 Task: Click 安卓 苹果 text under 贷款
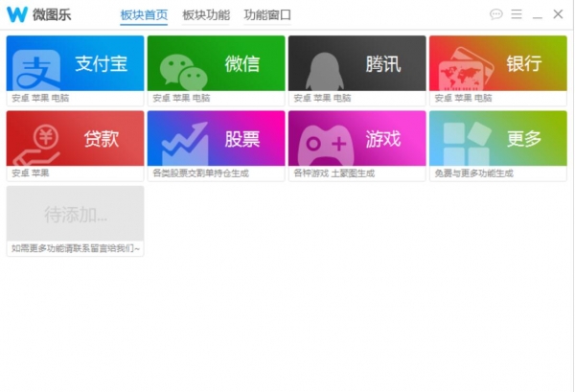coord(31,173)
